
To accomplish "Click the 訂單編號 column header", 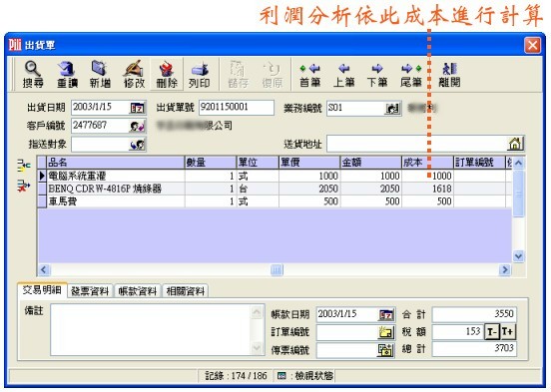I will [479, 163].
